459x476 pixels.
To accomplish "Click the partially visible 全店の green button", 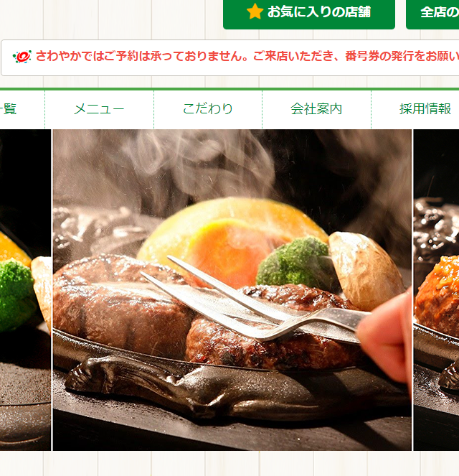I will (432, 14).
